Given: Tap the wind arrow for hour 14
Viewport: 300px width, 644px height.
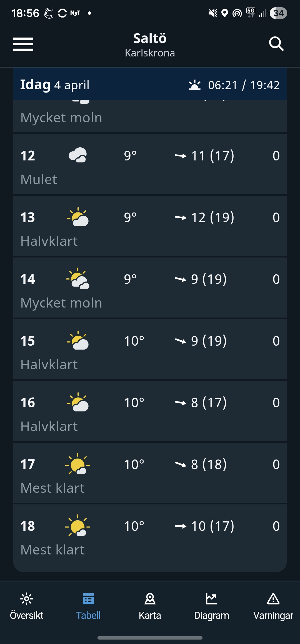Looking at the screenshot, I should [181, 279].
